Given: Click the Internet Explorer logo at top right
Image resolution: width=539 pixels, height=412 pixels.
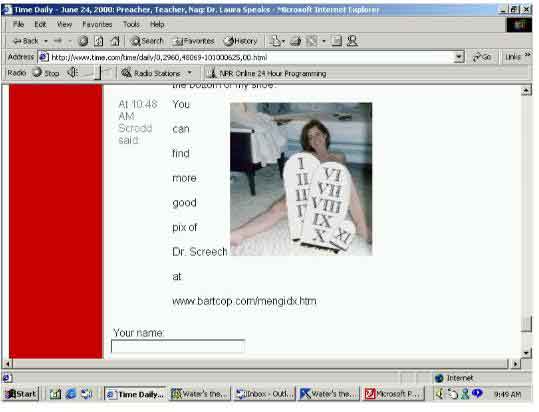Looking at the screenshot, I should point(519,25).
